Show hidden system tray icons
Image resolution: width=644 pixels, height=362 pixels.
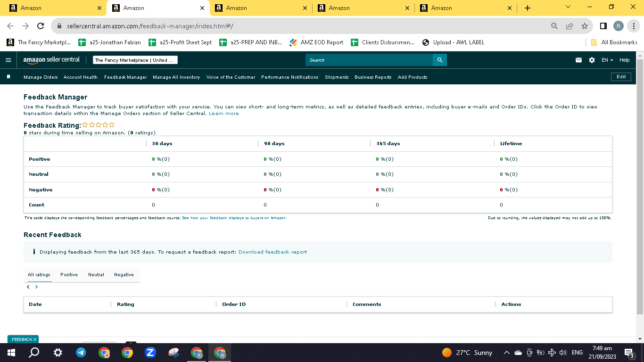tap(507, 353)
